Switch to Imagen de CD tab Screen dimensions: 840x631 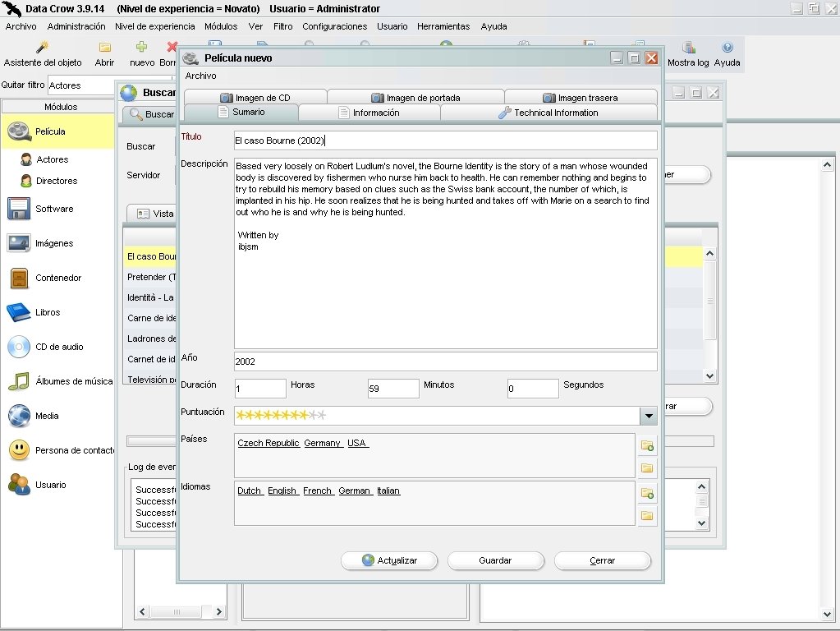pos(255,98)
